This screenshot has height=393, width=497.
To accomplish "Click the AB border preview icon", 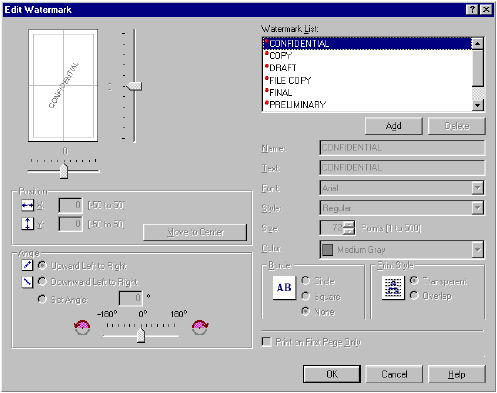I will click(x=284, y=287).
